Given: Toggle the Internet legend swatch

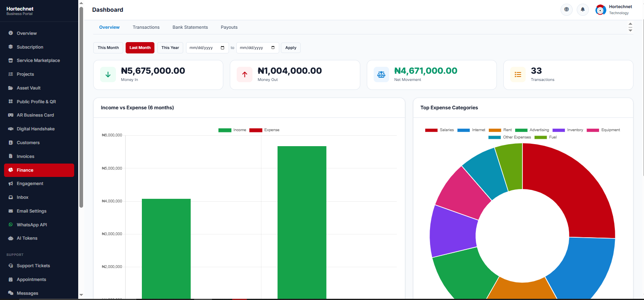Looking at the screenshot, I should 464,130.
